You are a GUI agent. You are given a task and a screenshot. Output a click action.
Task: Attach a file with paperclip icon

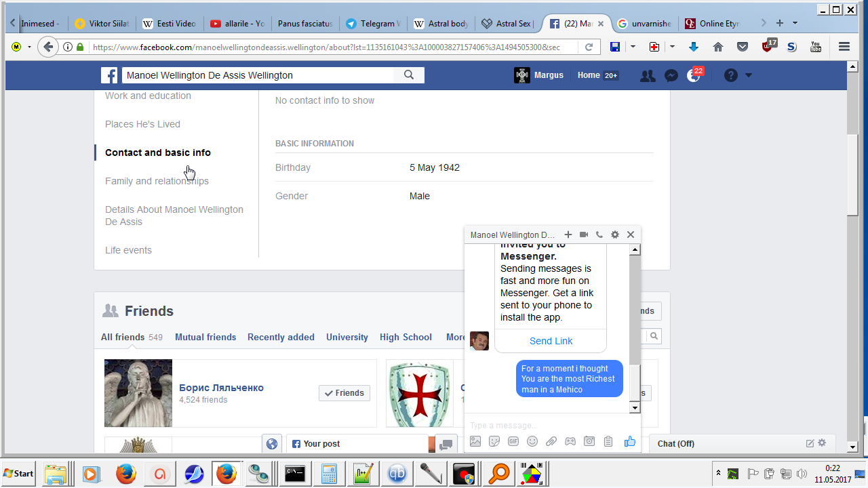(x=551, y=441)
